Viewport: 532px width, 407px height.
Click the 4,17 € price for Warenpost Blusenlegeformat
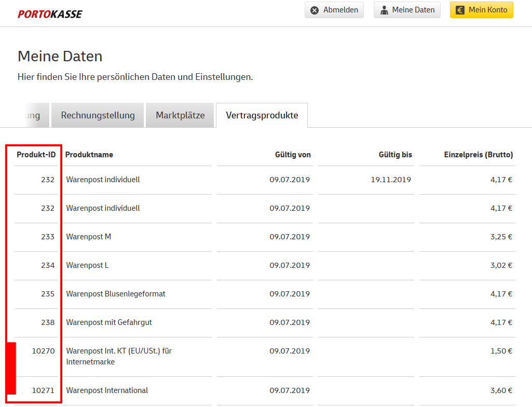(501, 294)
